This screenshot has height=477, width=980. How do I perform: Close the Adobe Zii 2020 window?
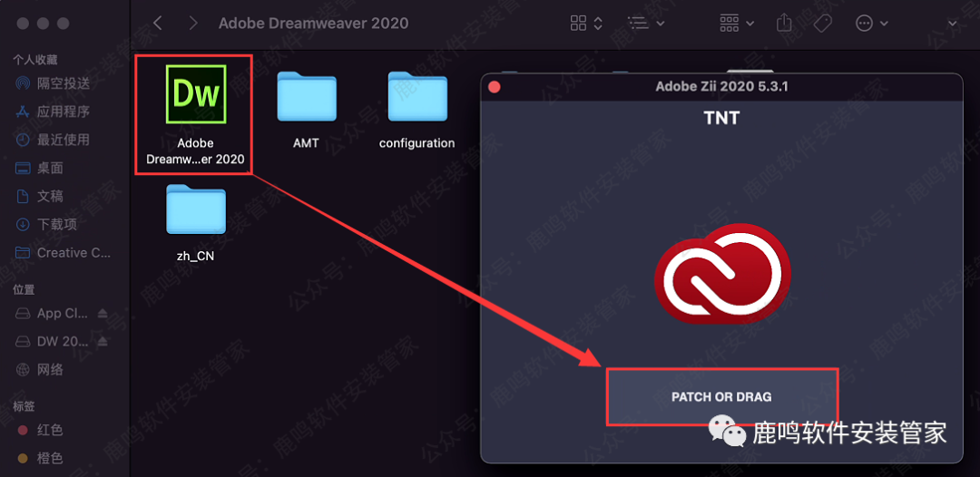point(495,87)
